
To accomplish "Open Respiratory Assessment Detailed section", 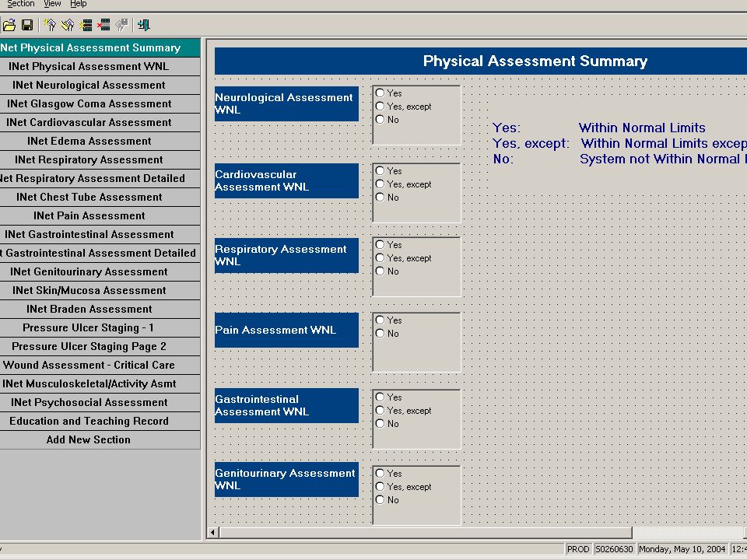I will (100, 178).
